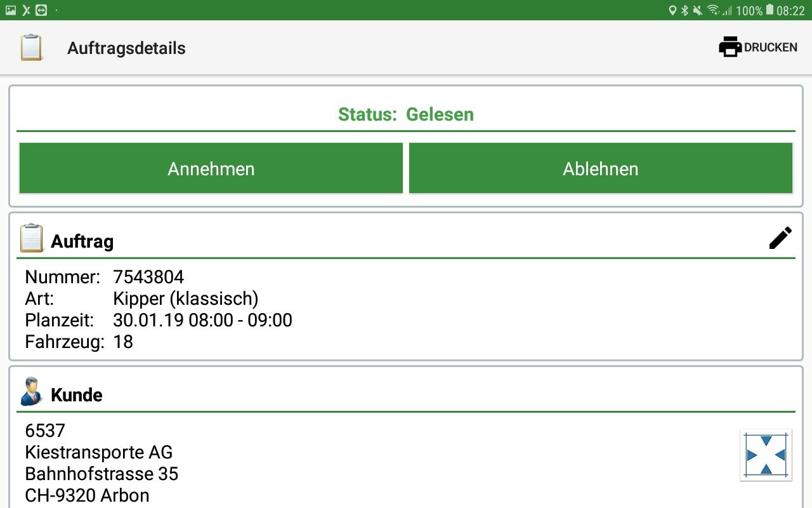Accept the order with Annehmen
812x508 pixels.
211,168
